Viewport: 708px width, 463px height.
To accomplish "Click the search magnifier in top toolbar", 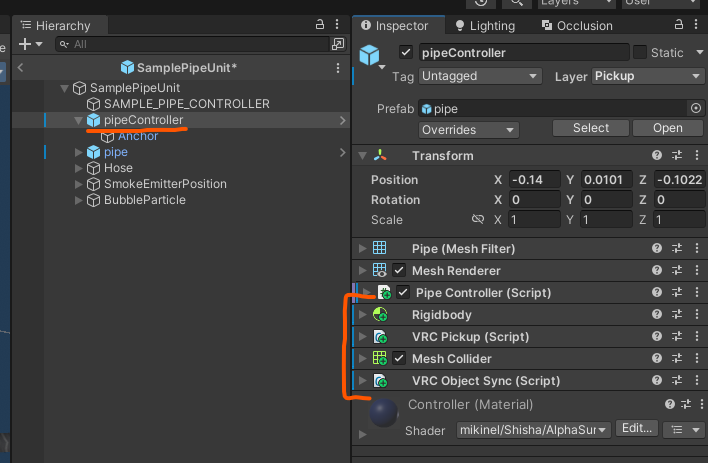I will coord(517,3).
